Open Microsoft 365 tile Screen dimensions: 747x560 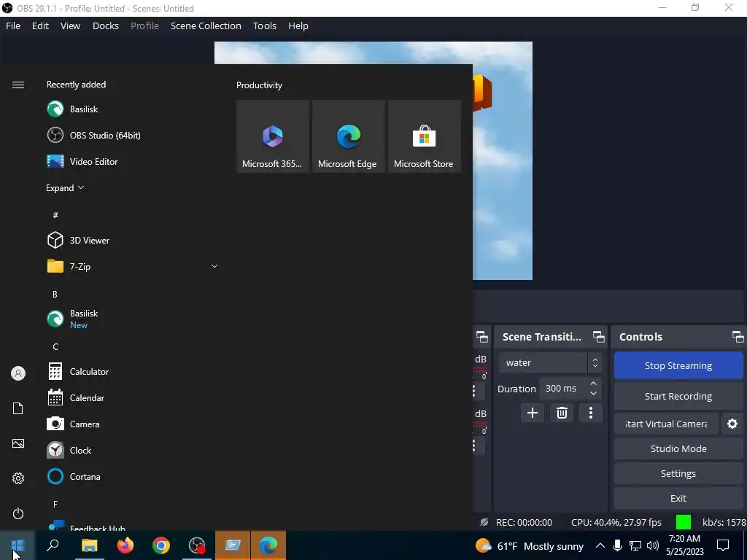coord(273,136)
